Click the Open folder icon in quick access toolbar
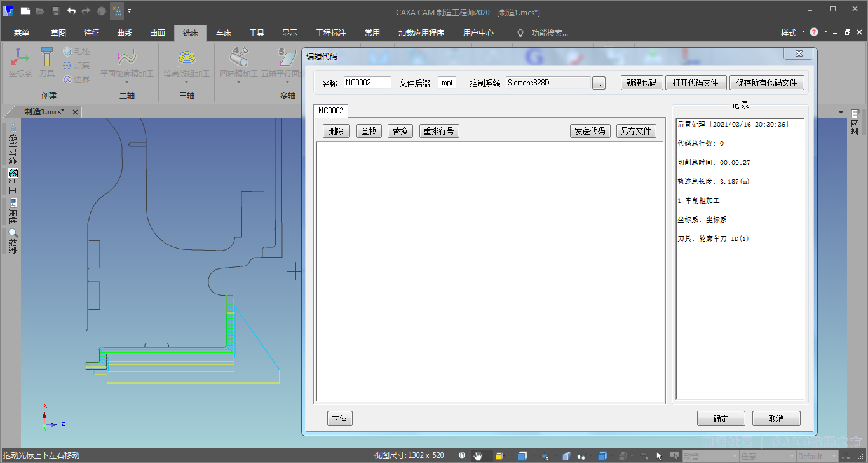The image size is (868, 463). tap(40, 11)
